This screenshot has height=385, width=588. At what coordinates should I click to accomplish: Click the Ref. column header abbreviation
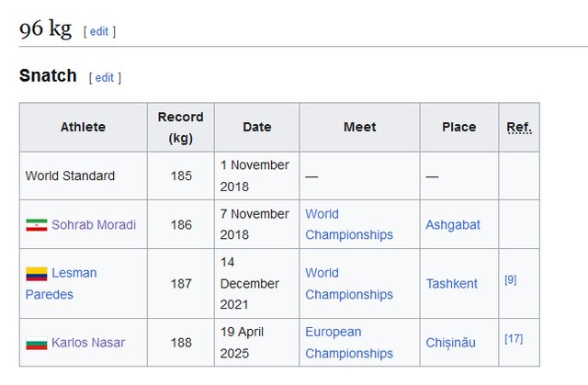pos(519,127)
